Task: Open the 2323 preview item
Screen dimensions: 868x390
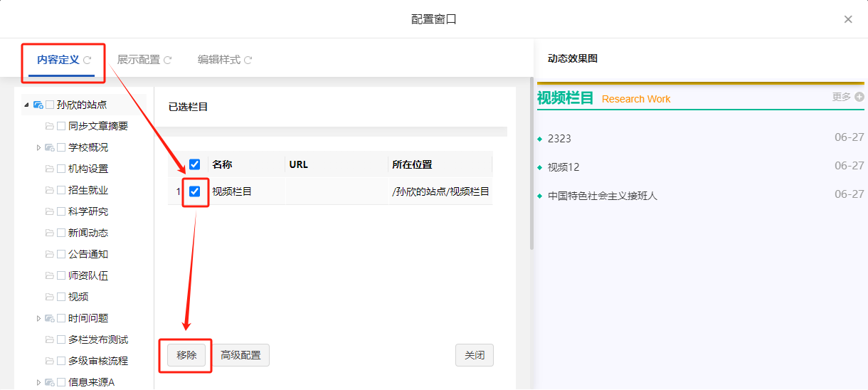Action: [x=559, y=138]
